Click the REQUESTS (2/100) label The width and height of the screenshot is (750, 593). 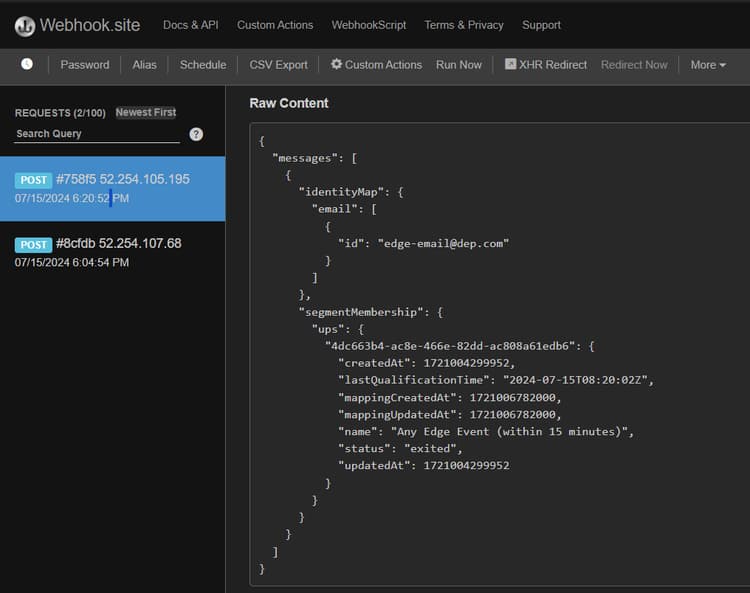pyautogui.click(x=60, y=113)
